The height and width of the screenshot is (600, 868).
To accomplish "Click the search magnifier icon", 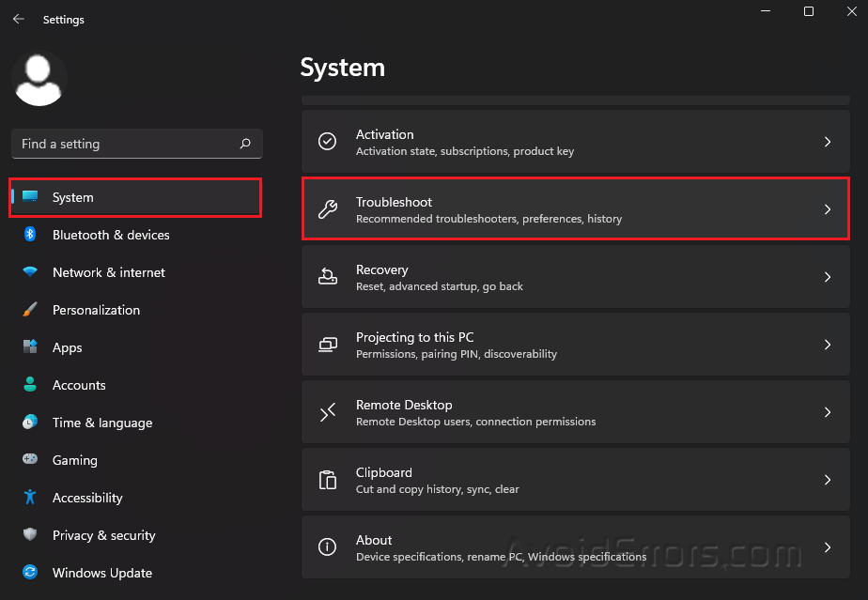I will point(245,144).
